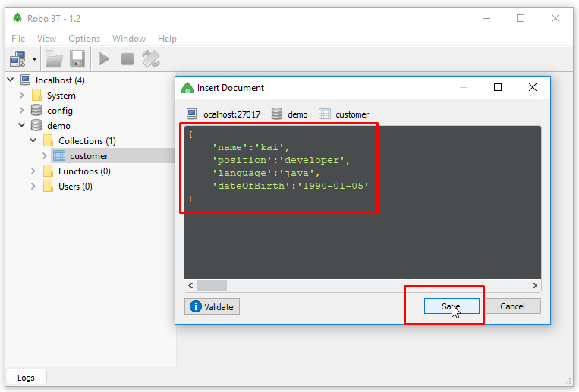
Task: Place cursor on the 'dateOfBirth' line
Action: [x=290, y=186]
